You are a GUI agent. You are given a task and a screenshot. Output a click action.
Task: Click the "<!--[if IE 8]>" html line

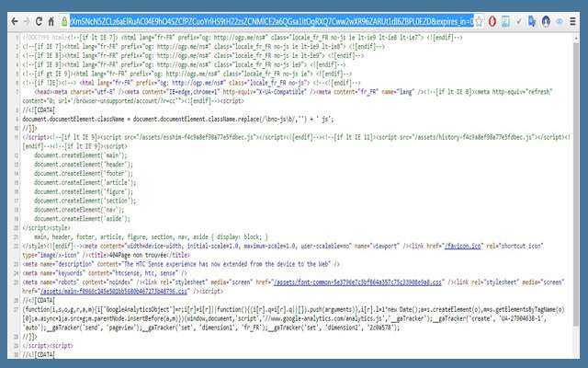click(x=193, y=55)
